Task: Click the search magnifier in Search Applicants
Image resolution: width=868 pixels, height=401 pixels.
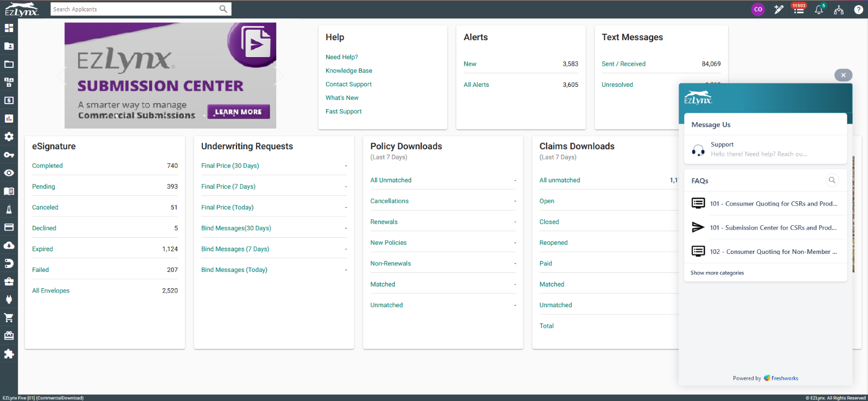Action: (x=223, y=9)
